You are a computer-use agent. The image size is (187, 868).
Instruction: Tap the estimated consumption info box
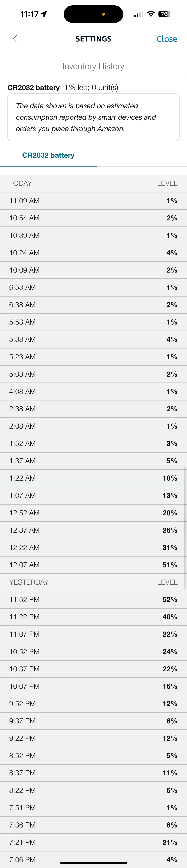pos(93,117)
